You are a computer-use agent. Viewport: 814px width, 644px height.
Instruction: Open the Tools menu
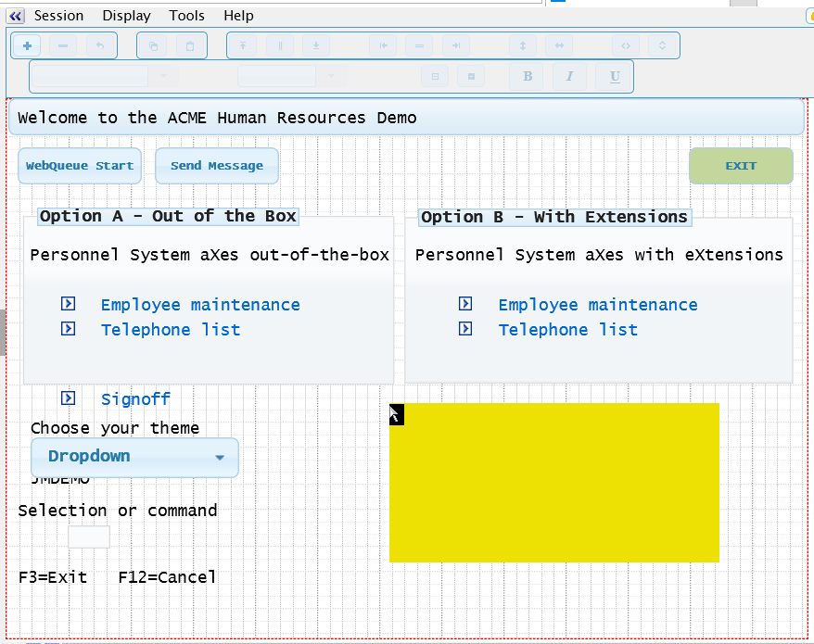(186, 16)
